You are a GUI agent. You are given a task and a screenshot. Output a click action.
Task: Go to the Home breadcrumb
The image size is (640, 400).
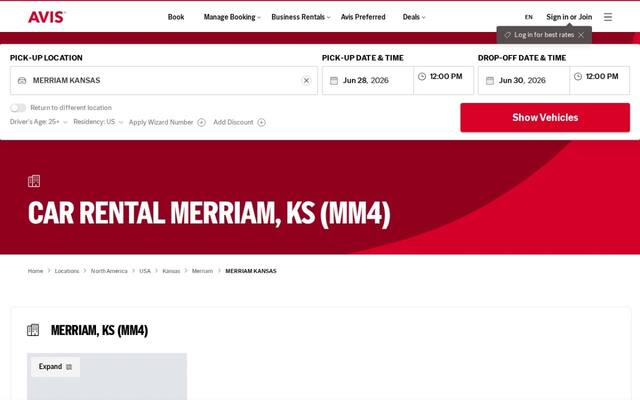coord(35,271)
